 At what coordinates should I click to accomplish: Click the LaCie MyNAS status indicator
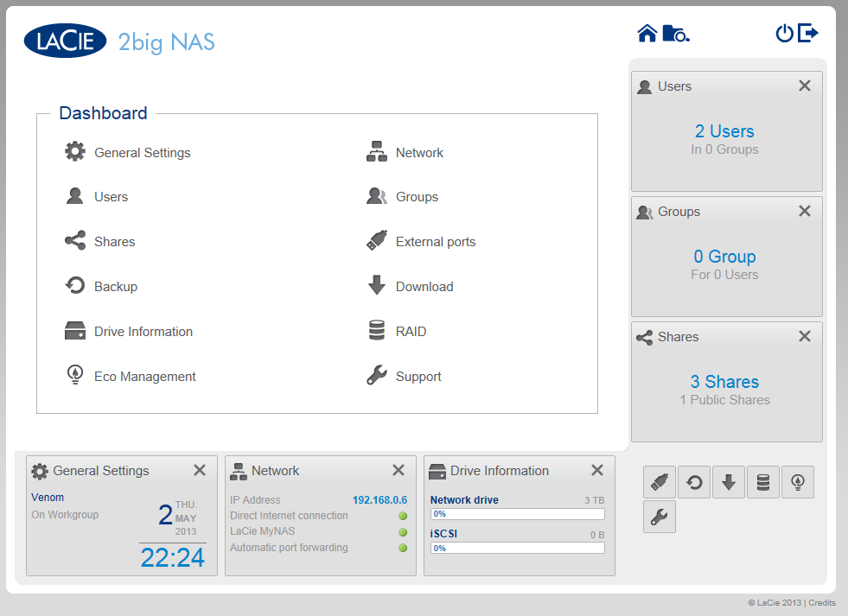coord(403,532)
